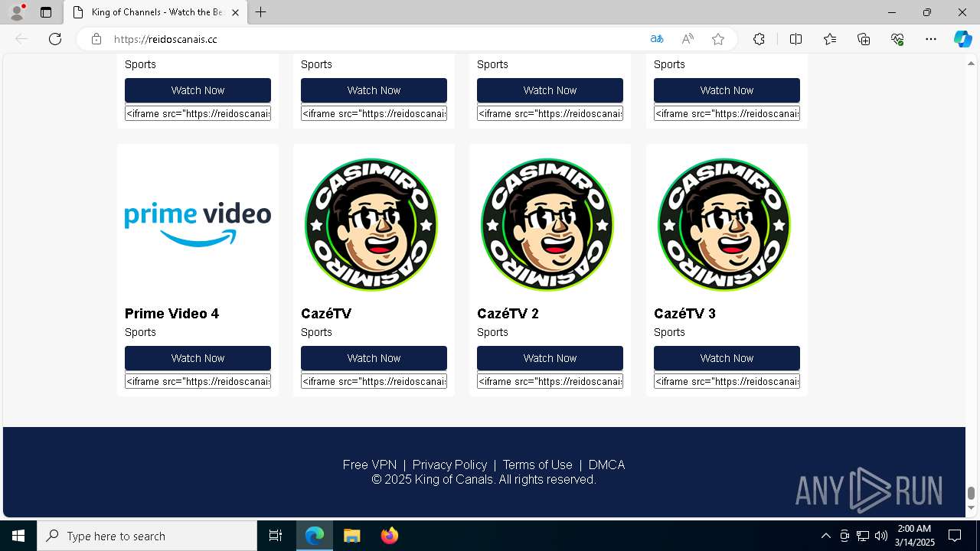This screenshot has height=551, width=980.
Task: Open Settings and more menu
Action: click(931, 39)
